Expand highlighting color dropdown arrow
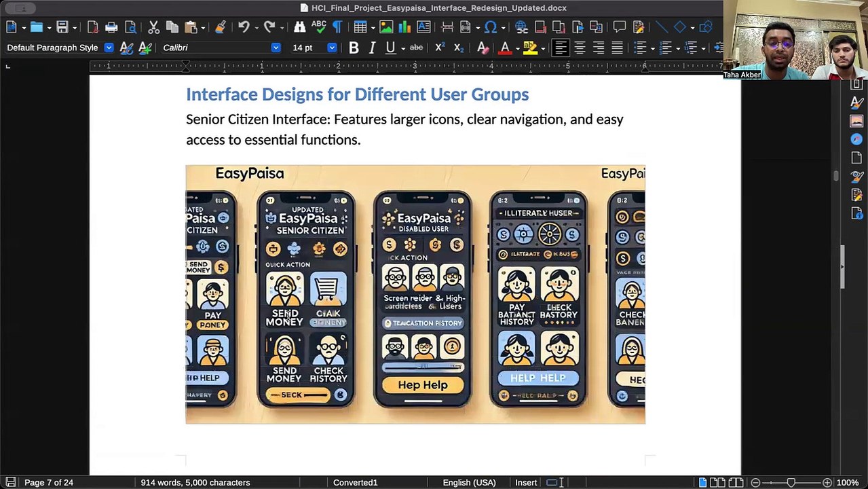This screenshot has height=489, width=868. pyautogui.click(x=543, y=48)
